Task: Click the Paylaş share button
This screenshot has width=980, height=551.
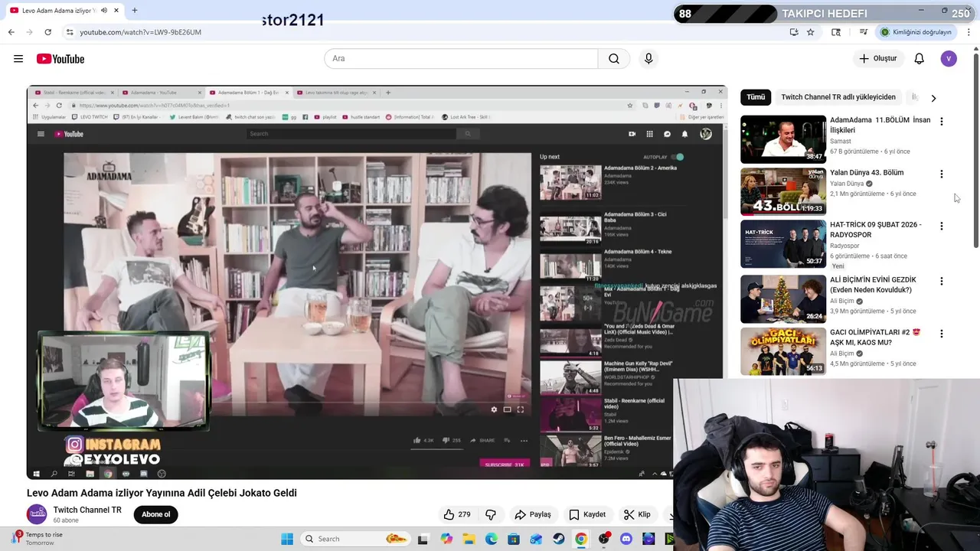Action: click(x=533, y=514)
